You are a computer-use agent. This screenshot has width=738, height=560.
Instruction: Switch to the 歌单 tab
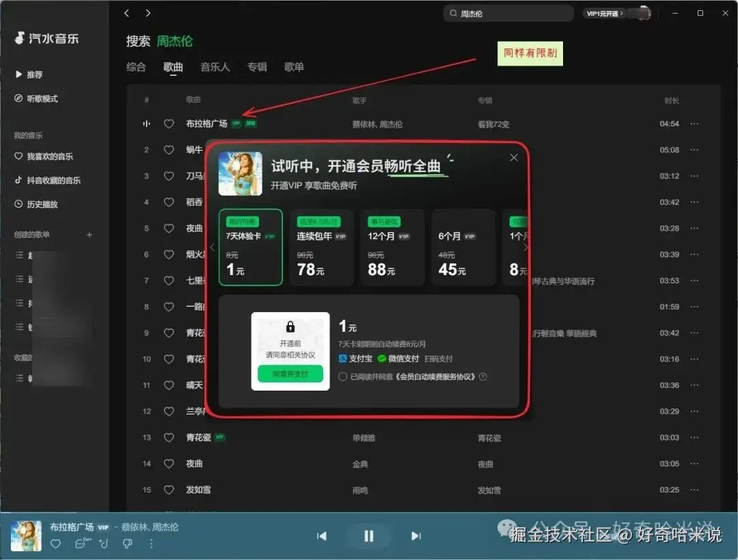point(294,67)
